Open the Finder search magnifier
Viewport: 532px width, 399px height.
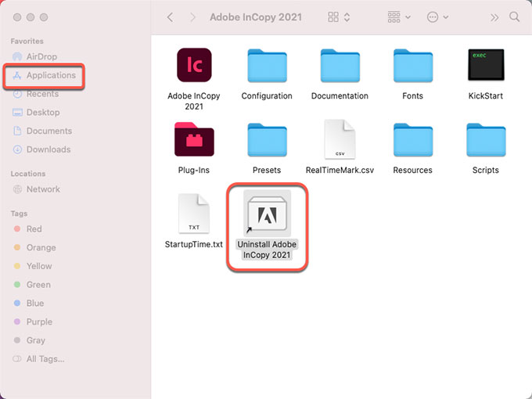coord(514,16)
